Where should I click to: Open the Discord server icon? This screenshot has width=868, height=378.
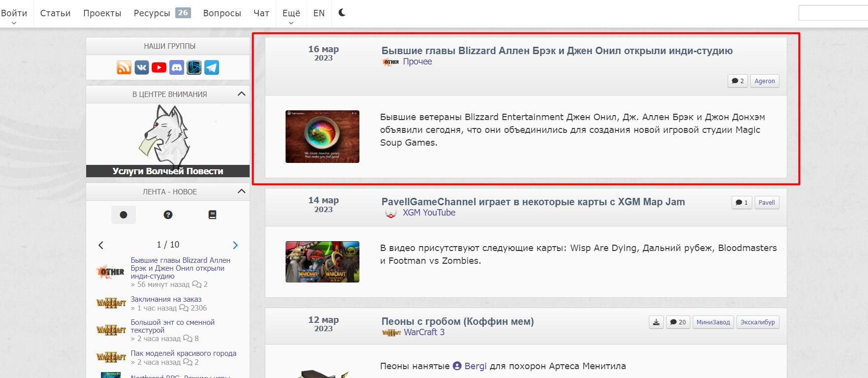pyautogui.click(x=177, y=67)
